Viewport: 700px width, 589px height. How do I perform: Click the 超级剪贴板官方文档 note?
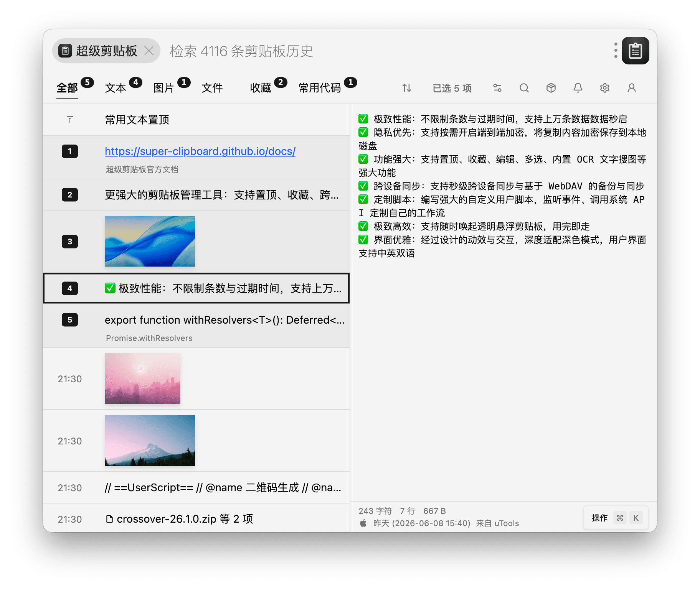click(x=142, y=169)
